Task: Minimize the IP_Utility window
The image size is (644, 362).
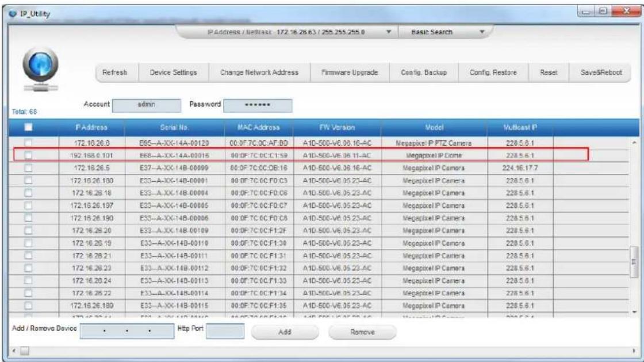Action: point(586,12)
